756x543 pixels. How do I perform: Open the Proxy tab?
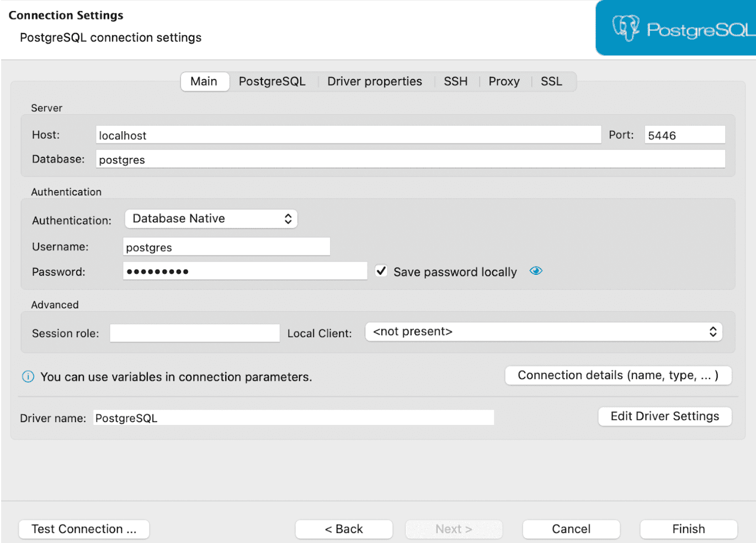click(x=503, y=81)
